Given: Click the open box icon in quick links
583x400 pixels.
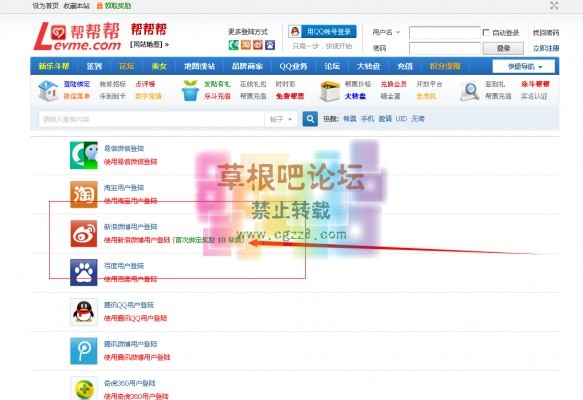Looking at the screenshot, I should (330, 91).
